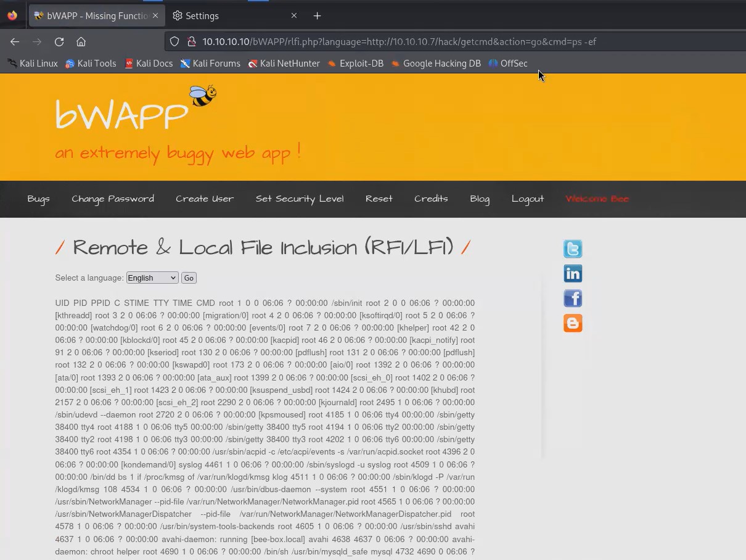Click the Go button next to language
This screenshot has height=560, width=746.
pyautogui.click(x=189, y=278)
